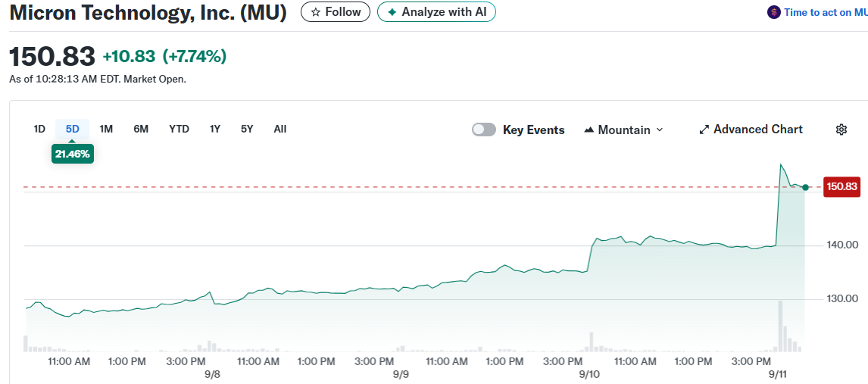
Task: Expand the Mountain chart type dropdown
Action: pyautogui.click(x=623, y=130)
